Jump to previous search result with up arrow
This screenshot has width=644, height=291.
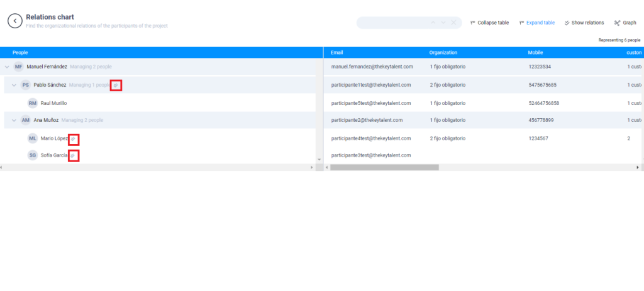tap(433, 23)
